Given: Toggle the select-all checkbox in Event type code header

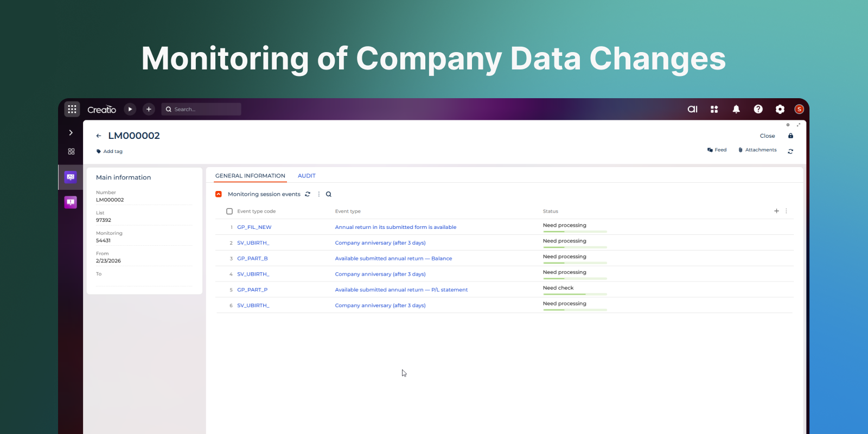Looking at the screenshot, I should click(229, 212).
